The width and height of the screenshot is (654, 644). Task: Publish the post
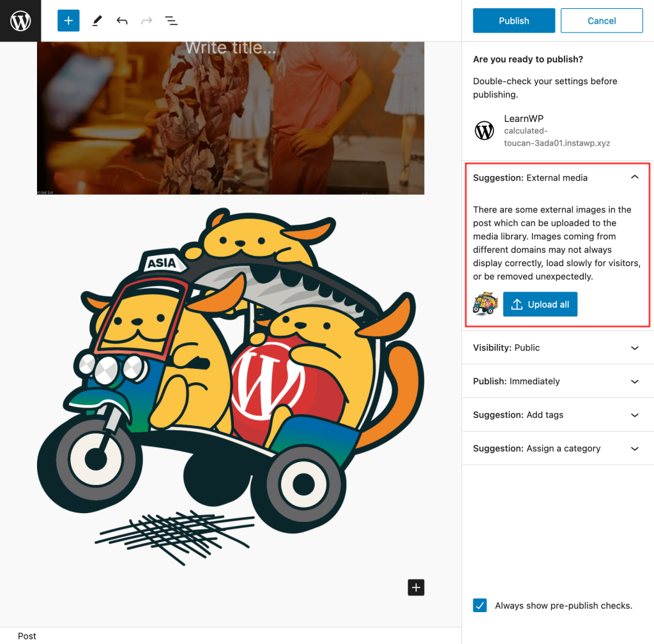coord(513,20)
